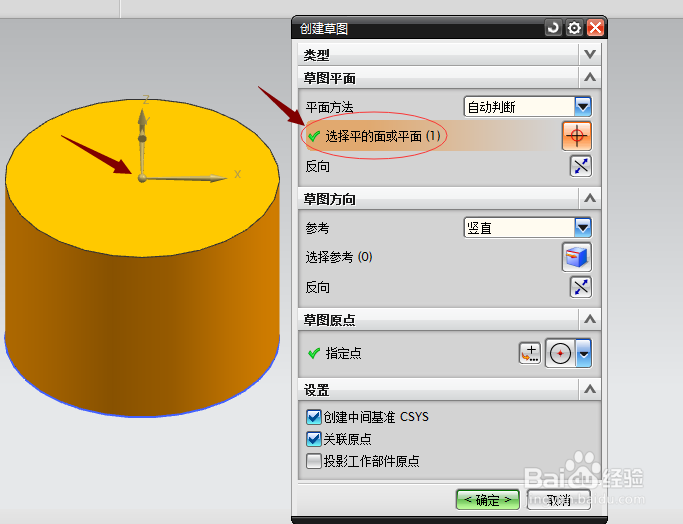The width and height of the screenshot is (683, 524).
Task: Expand the 类型 section
Action: point(590,54)
